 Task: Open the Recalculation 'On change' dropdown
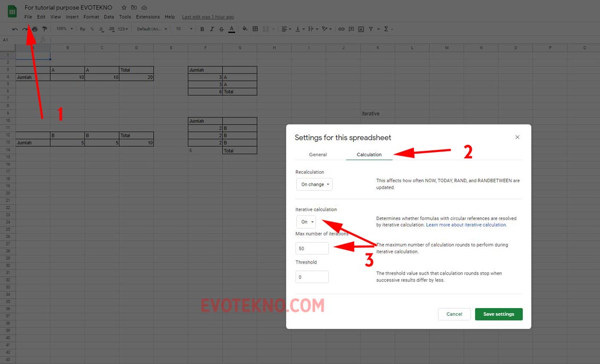point(314,184)
